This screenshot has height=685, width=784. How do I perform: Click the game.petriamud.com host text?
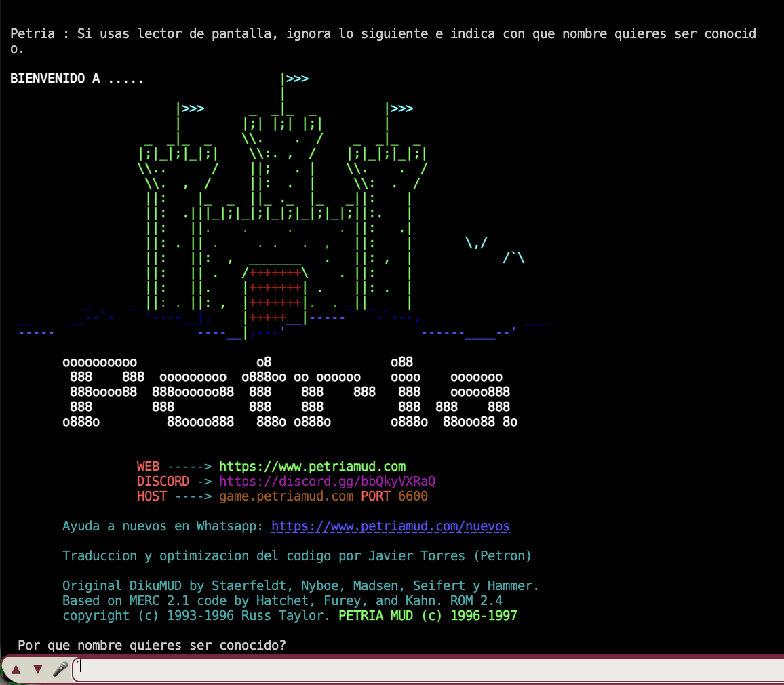pos(286,496)
